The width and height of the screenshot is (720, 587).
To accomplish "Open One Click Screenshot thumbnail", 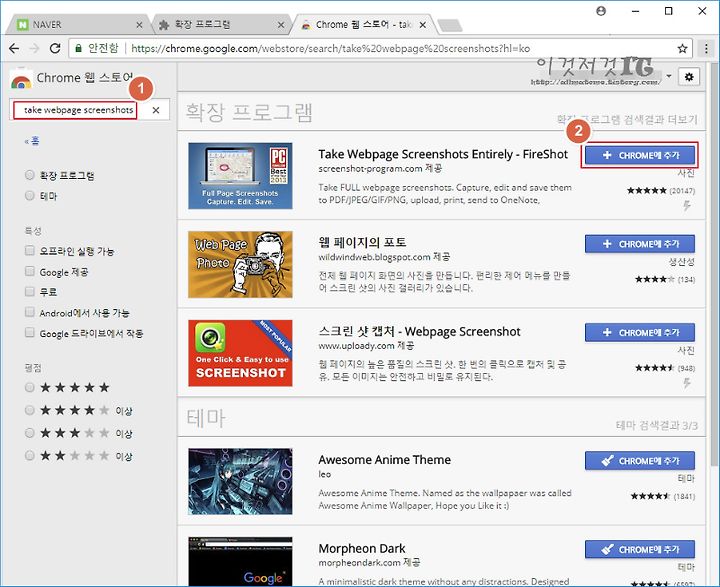I will point(240,353).
